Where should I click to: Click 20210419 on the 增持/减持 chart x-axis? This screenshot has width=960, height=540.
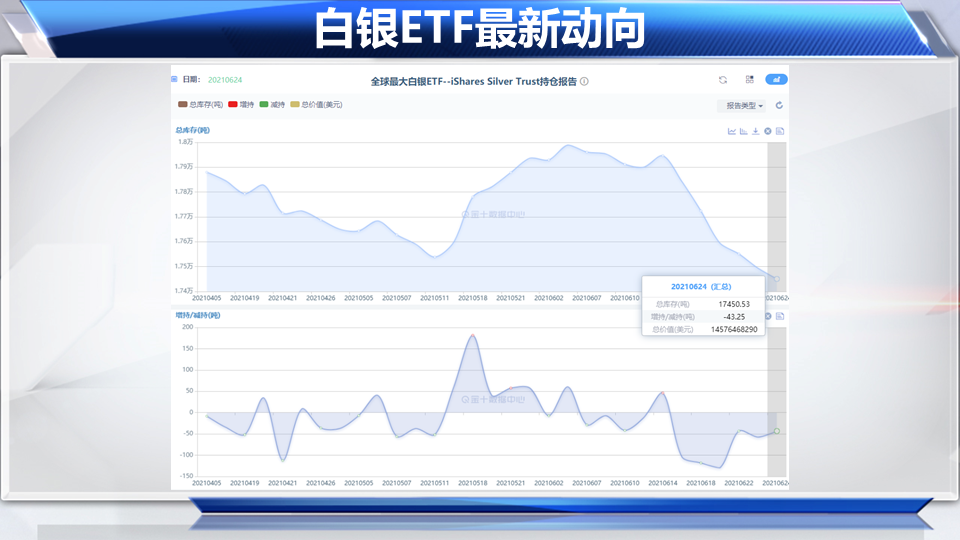pos(244,483)
